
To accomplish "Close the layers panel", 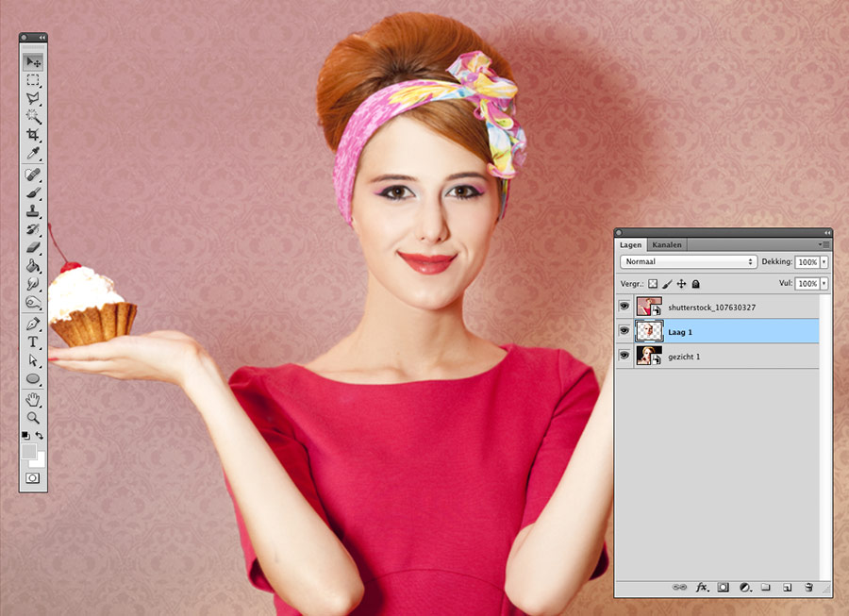I will (x=620, y=233).
